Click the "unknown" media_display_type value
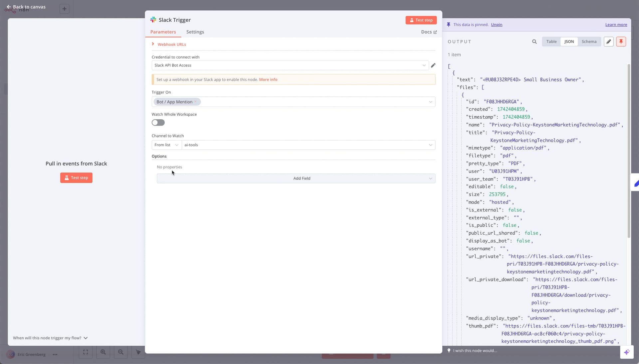This screenshot has width=639, height=364. [539, 318]
